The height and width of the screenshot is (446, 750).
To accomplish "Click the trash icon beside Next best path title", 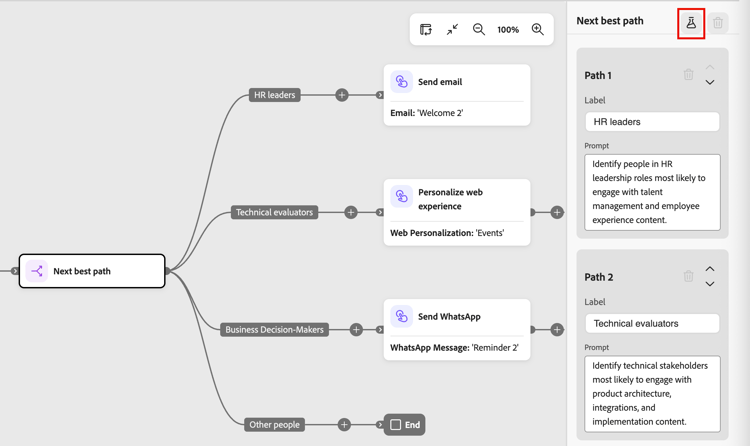I will point(717,22).
